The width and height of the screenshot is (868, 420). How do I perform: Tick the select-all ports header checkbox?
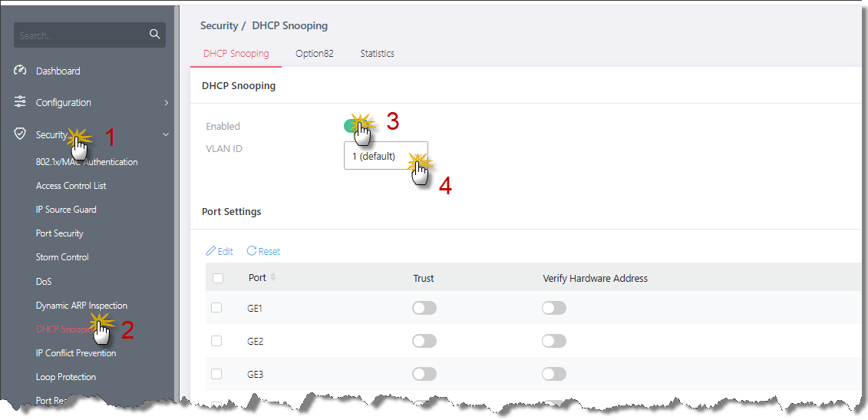(x=217, y=279)
